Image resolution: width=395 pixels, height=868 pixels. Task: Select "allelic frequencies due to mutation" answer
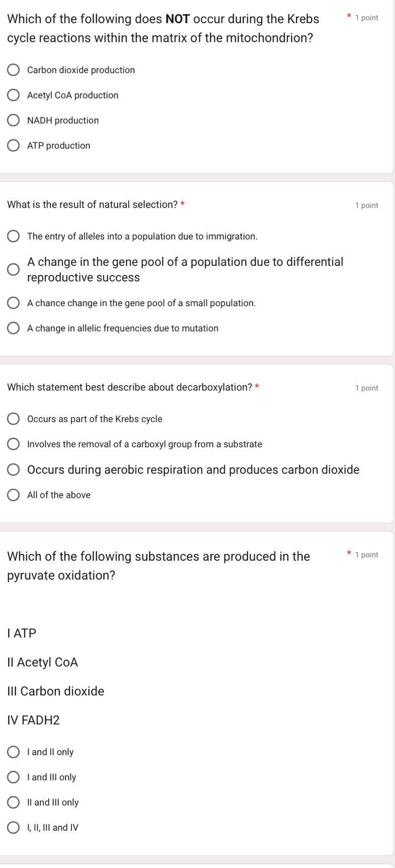click(x=14, y=328)
